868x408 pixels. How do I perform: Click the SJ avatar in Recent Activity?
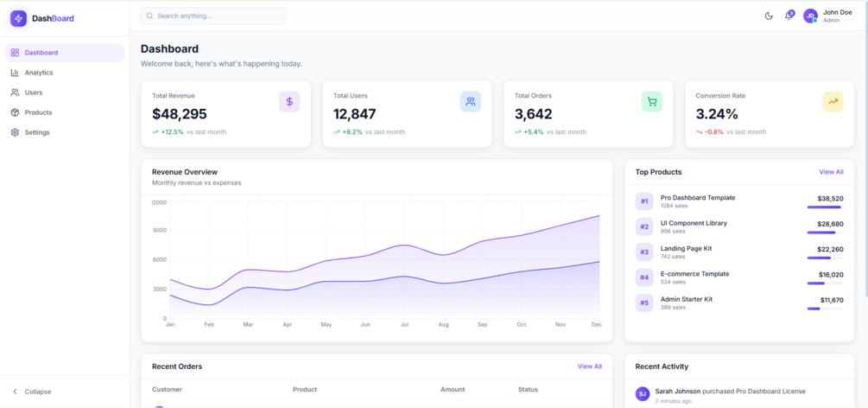(643, 394)
